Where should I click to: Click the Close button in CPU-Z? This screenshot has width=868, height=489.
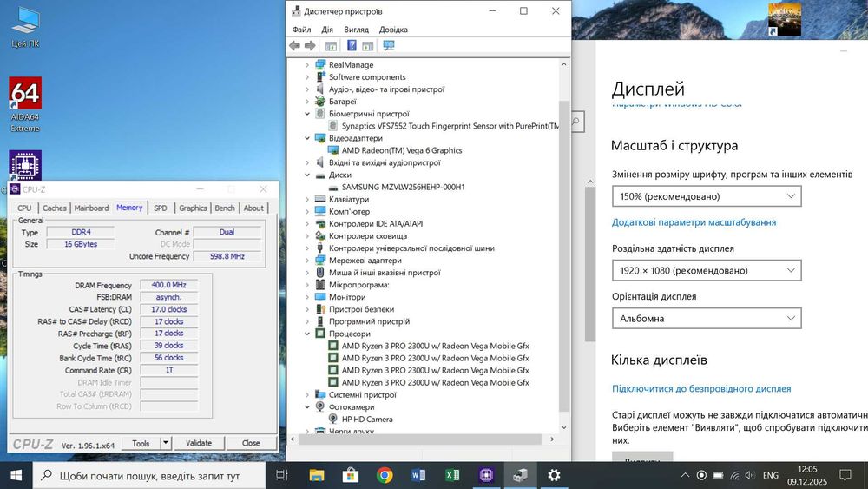point(251,443)
